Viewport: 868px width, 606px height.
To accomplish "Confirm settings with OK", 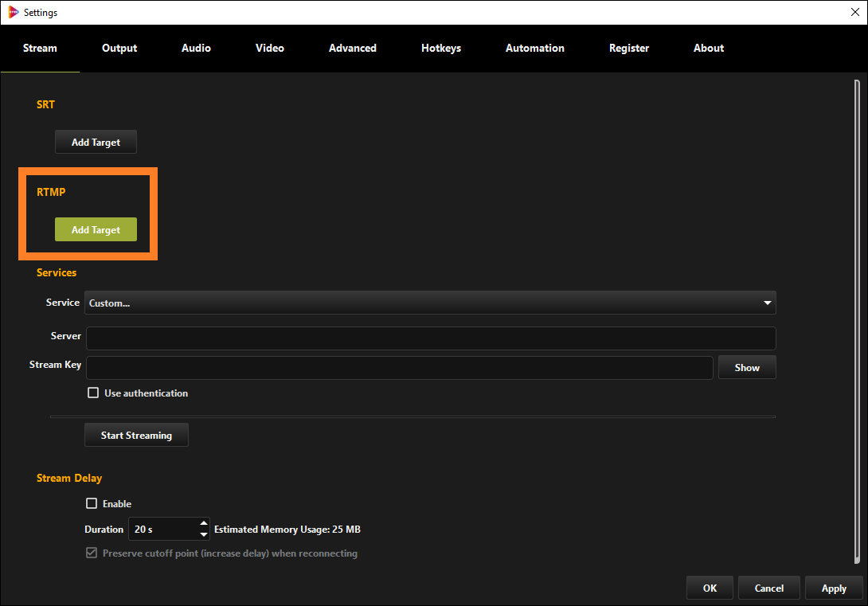I will pyautogui.click(x=710, y=588).
